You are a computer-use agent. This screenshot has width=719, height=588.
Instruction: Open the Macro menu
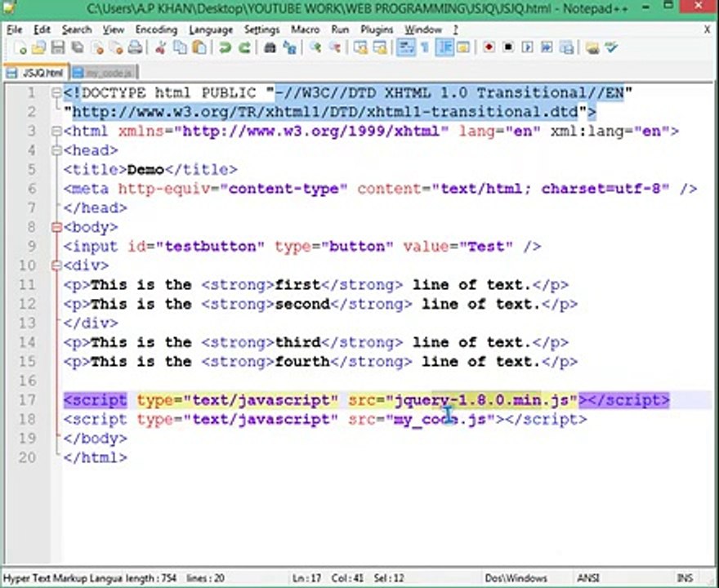point(306,29)
